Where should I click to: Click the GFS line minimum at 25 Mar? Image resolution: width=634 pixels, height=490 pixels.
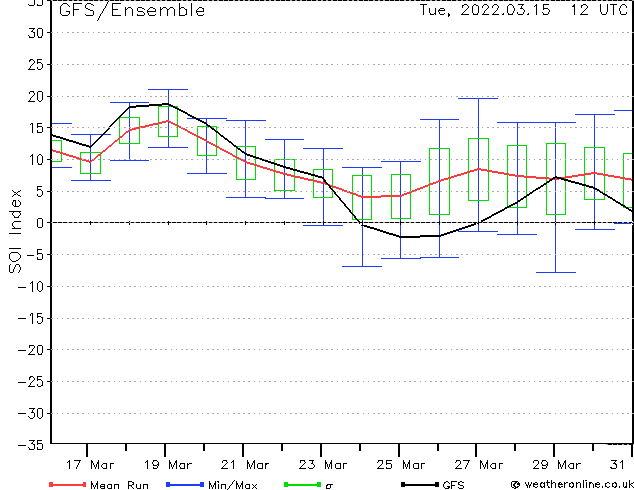coord(401,237)
